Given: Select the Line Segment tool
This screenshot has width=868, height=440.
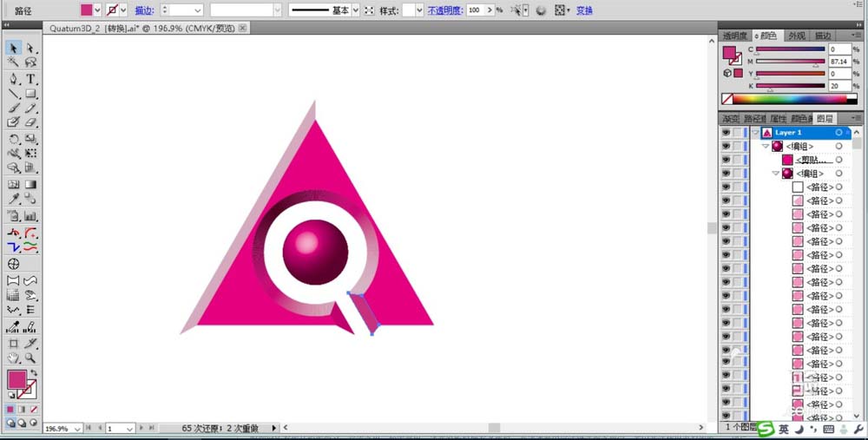Looking at the screenshot, I should (x=14, y=94).
